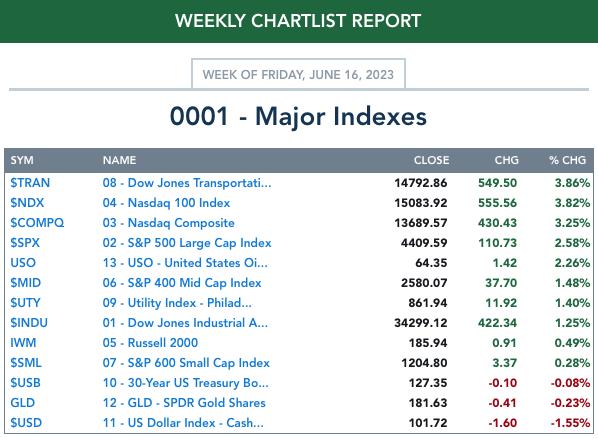Open S&P 500 Large Cap Index link
Image resolution: width=598 pixels, height=438 pixels.
coord(187,243)
